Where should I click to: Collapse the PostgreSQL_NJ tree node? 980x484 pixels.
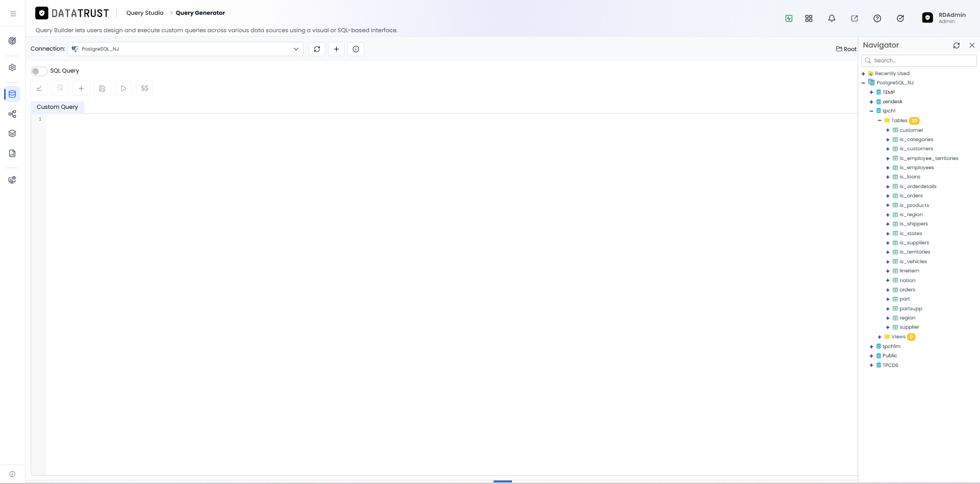click(864, 83)
